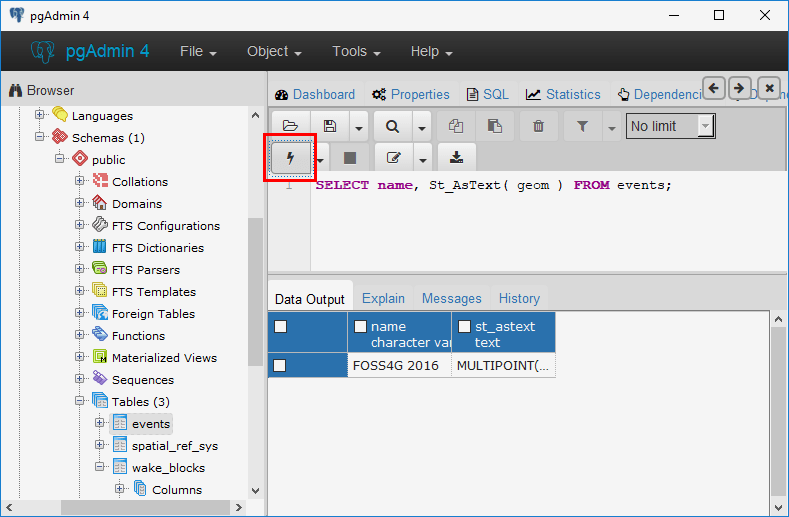The height and width of the screenshot is (517, 789).
Task: Switch to the Properties tab
Action: tap(411, 94)
